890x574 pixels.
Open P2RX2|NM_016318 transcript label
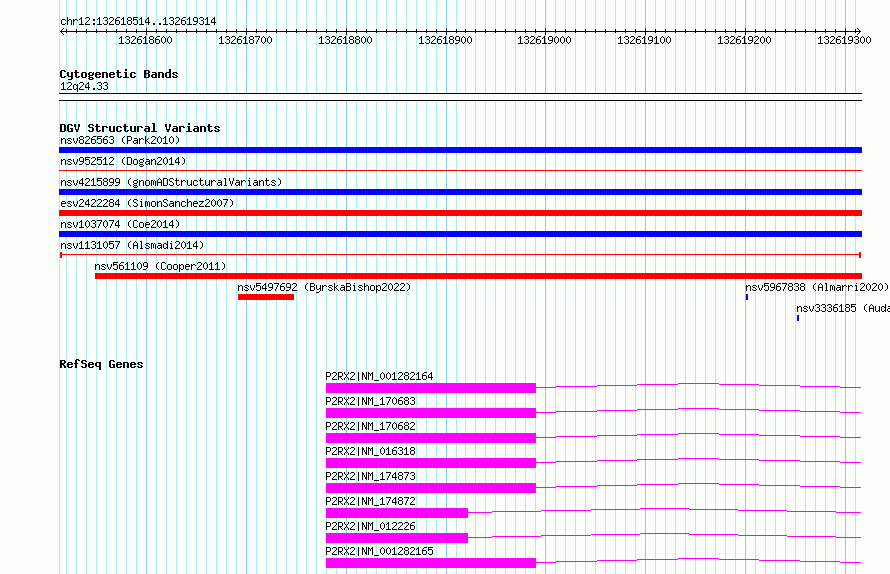click(370, 451)
